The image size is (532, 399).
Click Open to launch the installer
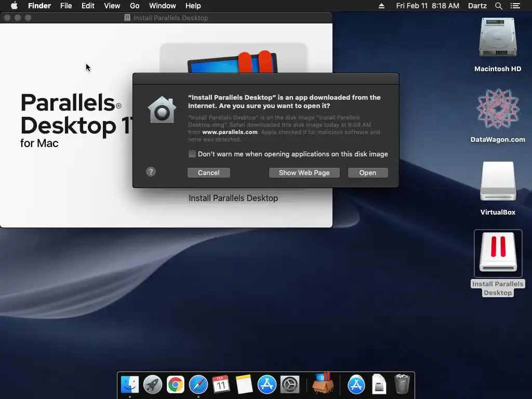pos(368,172)
